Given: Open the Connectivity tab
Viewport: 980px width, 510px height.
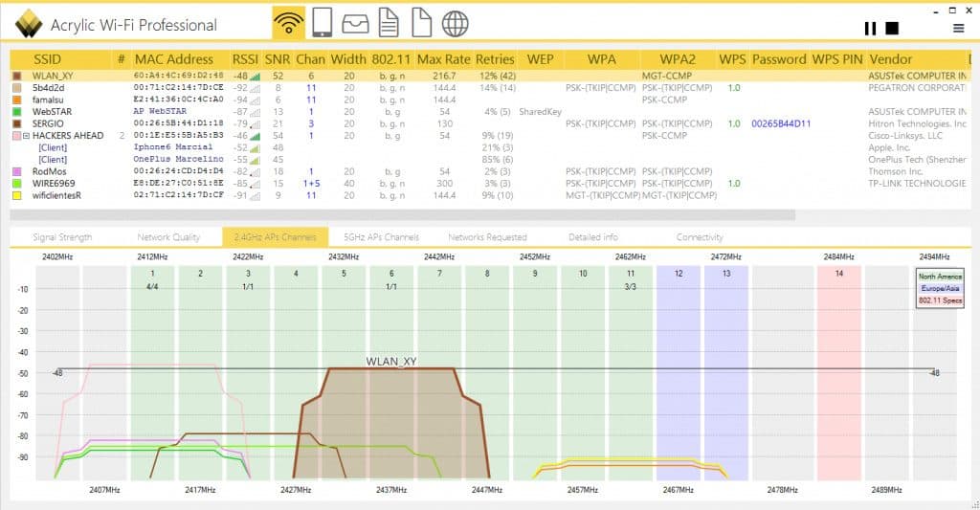Looking at the screenshot, I should click(x=700, y=237).
